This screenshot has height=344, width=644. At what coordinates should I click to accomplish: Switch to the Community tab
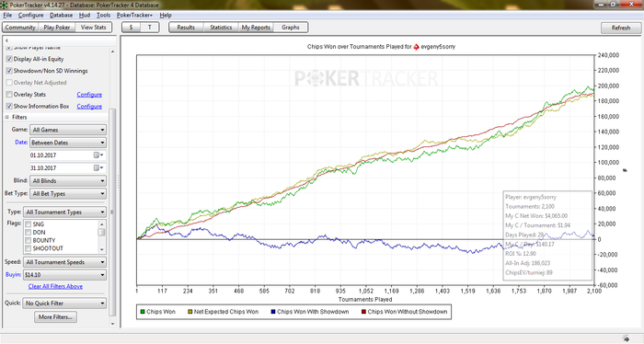click(x=20, y=28)
